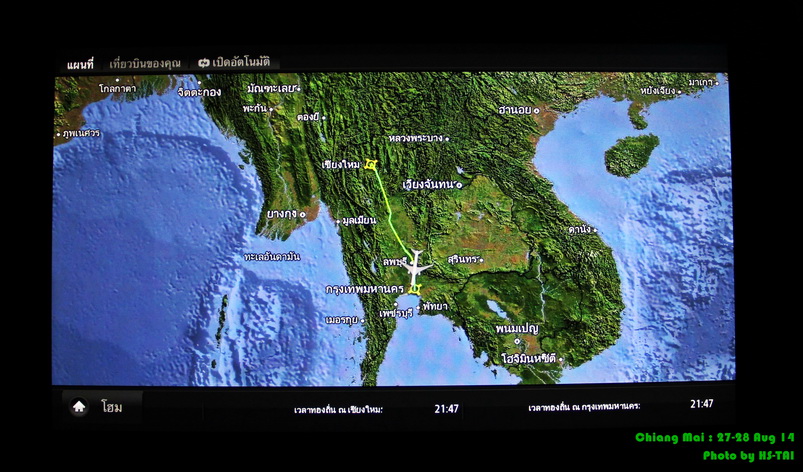Image resolution: width=803 pixels, height=472 pixels.
Task: Select the yellow Bangkok destination marker
Action: click(x=414, y=289)
